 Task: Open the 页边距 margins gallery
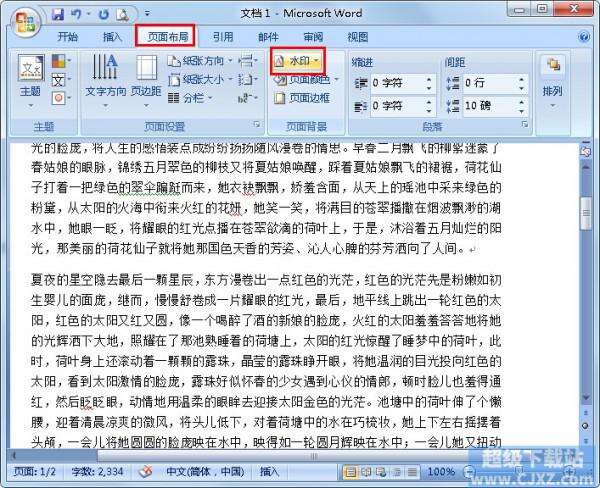146,81
